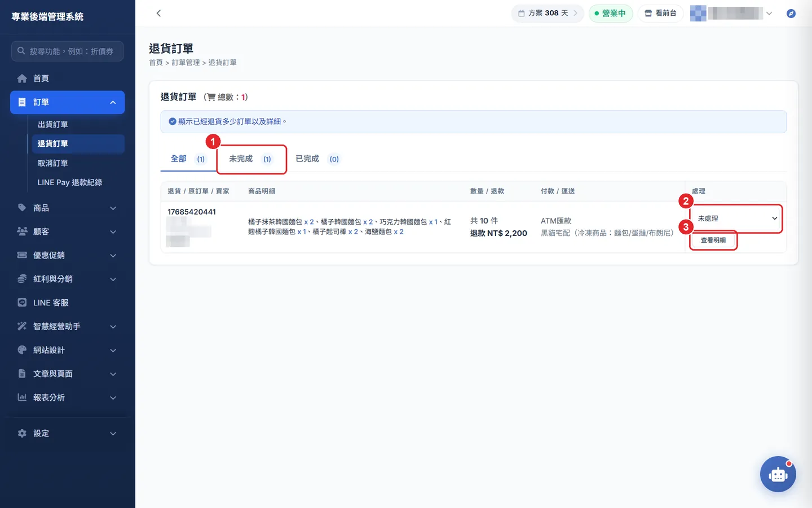Click the file icon beside 文章與頁面

click(22, 374)
